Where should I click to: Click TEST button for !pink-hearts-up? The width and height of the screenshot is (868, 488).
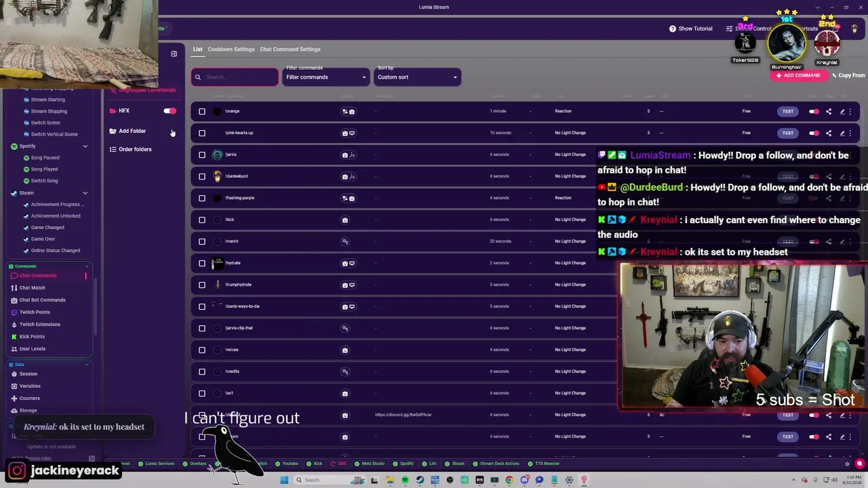point(787,133)
